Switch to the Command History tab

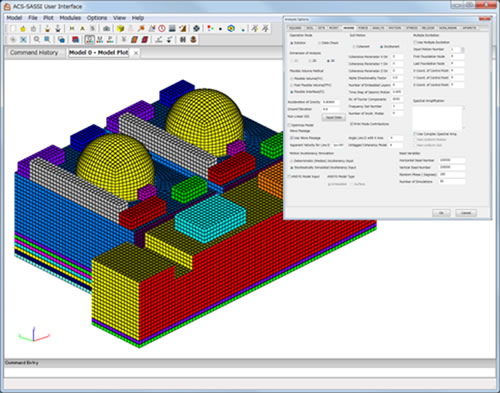(x=34, y=53)
